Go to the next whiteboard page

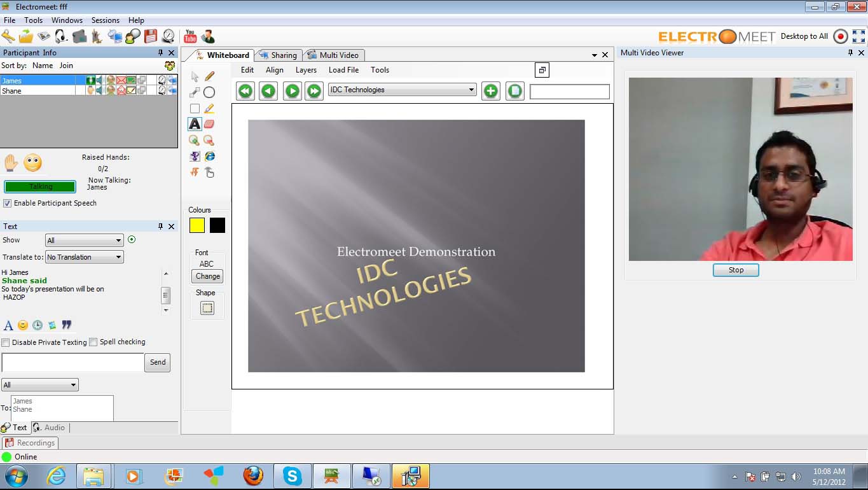292,91
